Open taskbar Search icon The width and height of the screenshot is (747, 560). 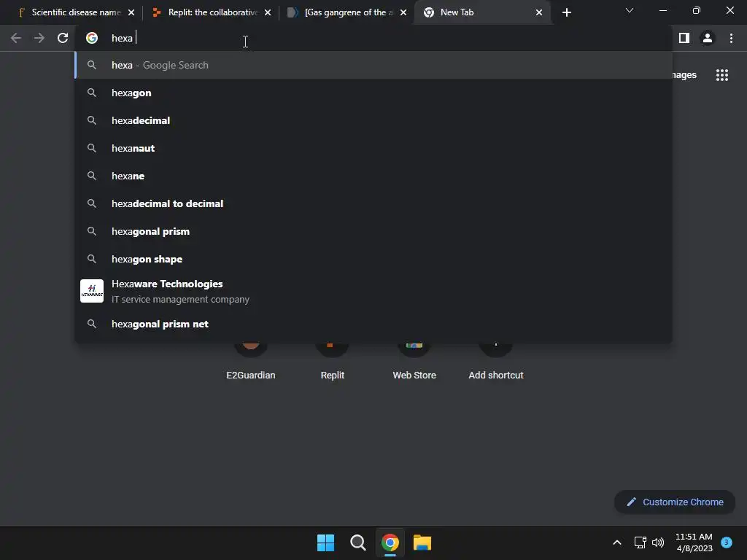click(357, 542)
